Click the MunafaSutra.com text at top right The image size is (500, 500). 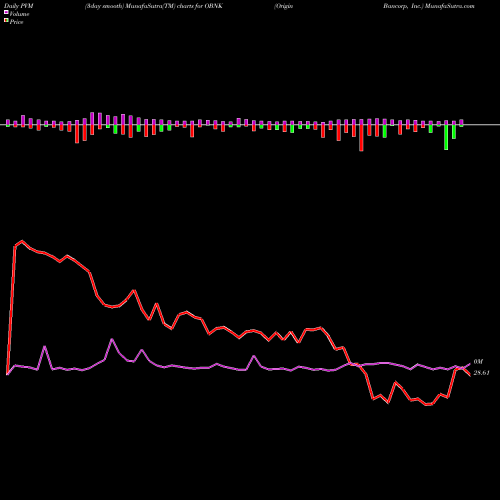coord(450,6)
